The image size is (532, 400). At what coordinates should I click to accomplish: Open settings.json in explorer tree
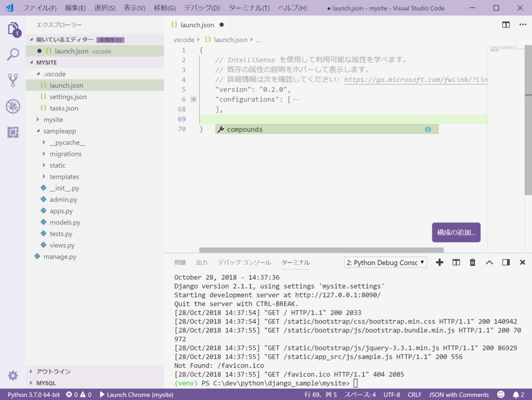pyautogui.click(x=95, y=97)
